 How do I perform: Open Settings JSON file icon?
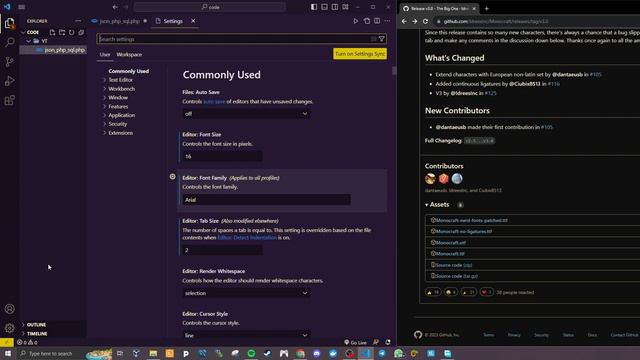tap(367, 21)
